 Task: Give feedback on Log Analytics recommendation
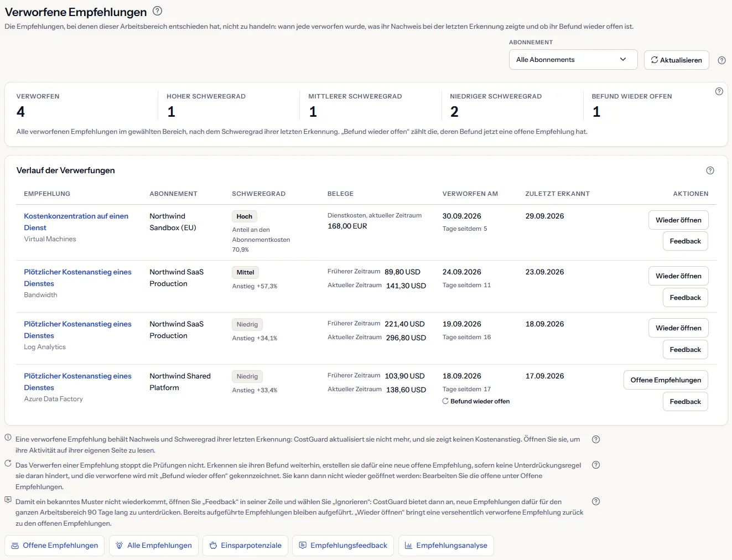click(686, 350)
